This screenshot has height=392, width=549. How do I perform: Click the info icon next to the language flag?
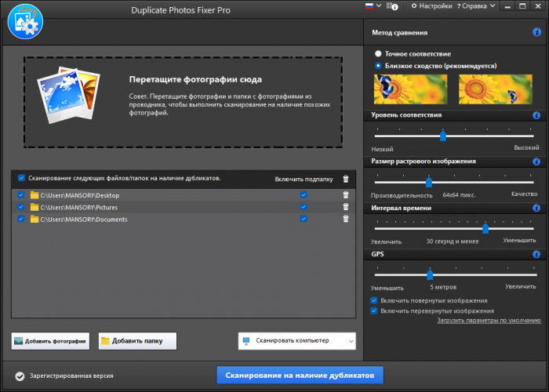point(392,6)
